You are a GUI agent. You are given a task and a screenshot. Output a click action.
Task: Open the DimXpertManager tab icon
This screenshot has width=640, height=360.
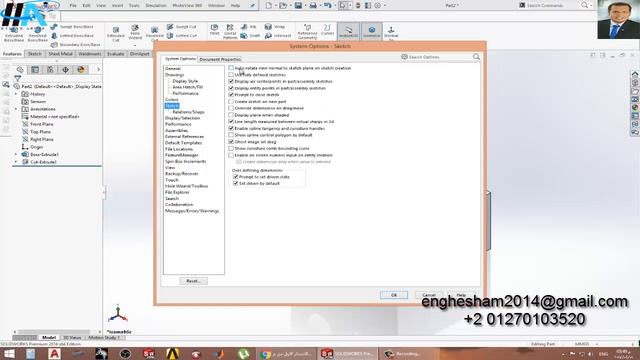[65, 70]
